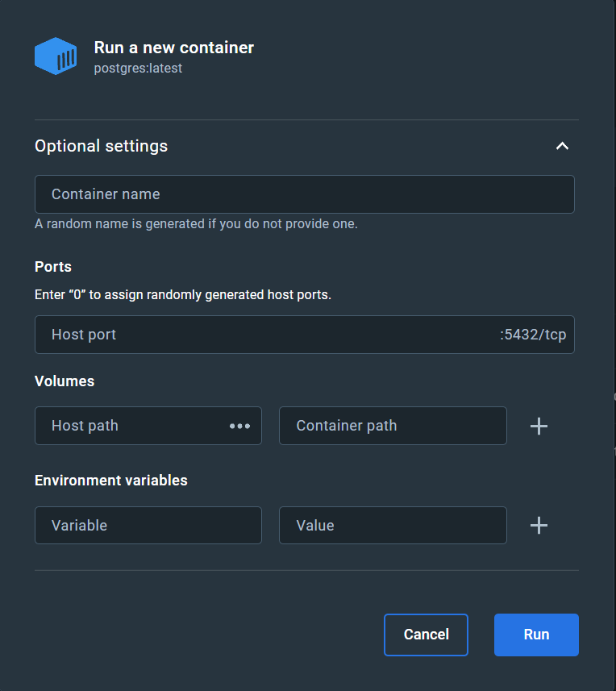The height and width of the screenshot is (691, 616).
Task: Click the Variable name field
Action: [148, 526]
